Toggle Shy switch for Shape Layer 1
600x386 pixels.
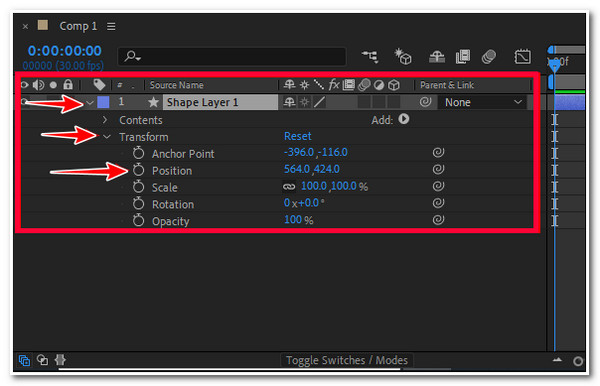click(289, 102)
